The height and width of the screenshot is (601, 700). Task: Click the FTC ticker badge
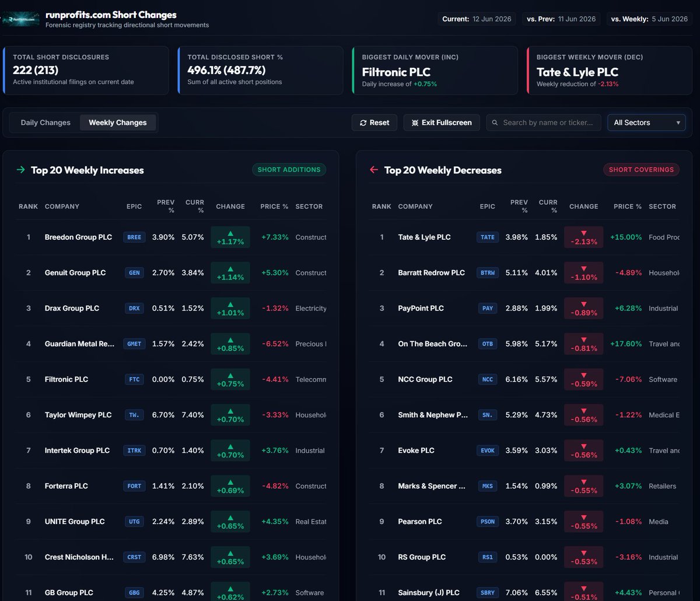[134, 379]
